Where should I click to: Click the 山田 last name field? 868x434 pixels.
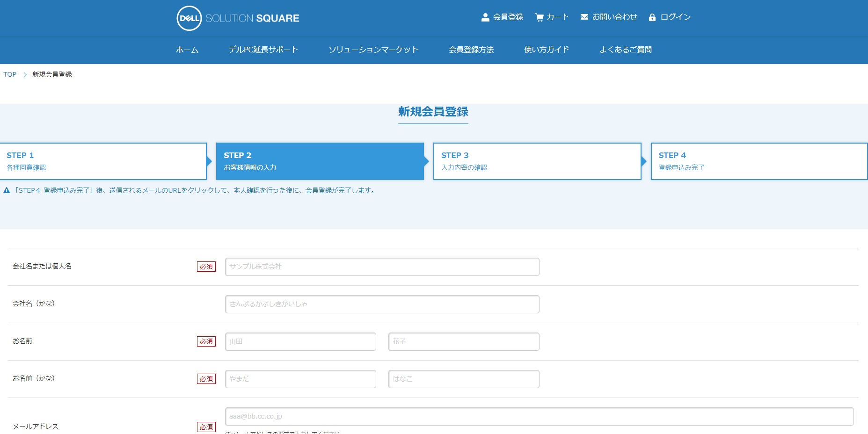coord(300,341)
